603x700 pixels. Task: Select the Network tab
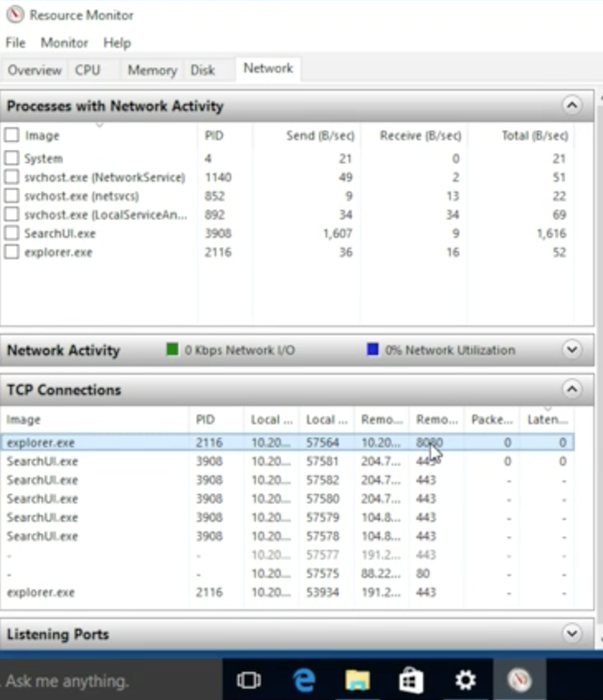(268, 69)
